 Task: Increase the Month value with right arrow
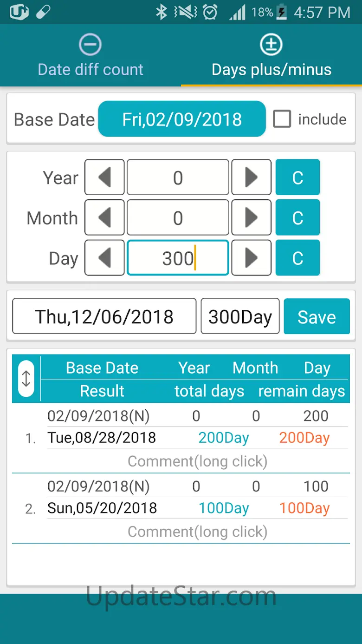coord(251,218)
